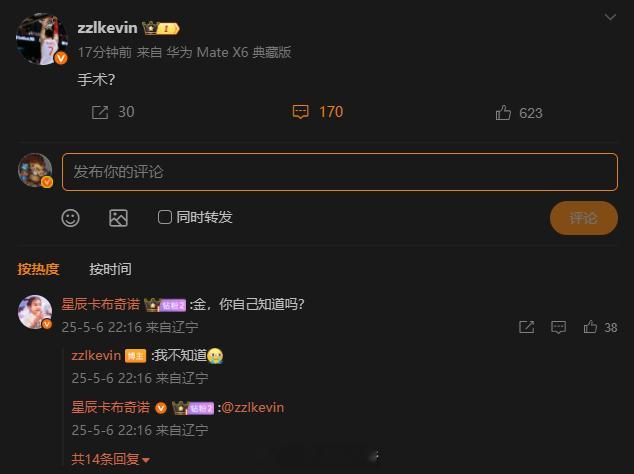This screenshot has width=634, height=474.
Task: View zzlkevin's post avatar
Action: coord(42,39)
